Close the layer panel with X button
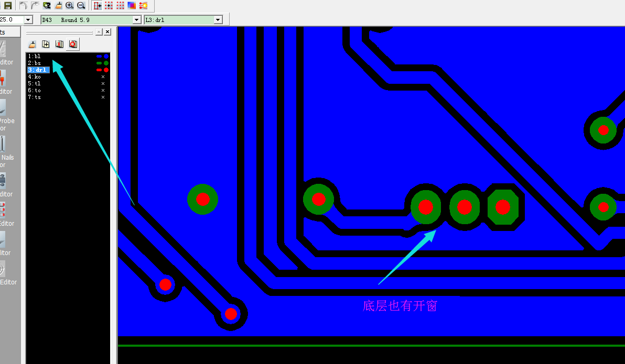Screen dimensions: 625x364 click(x=107, y=32)
